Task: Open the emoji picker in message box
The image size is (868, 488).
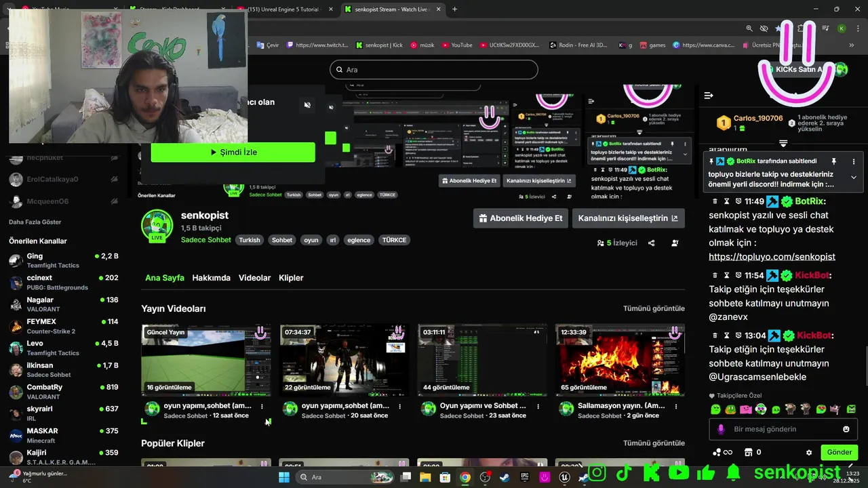Action: click(846, 429)
